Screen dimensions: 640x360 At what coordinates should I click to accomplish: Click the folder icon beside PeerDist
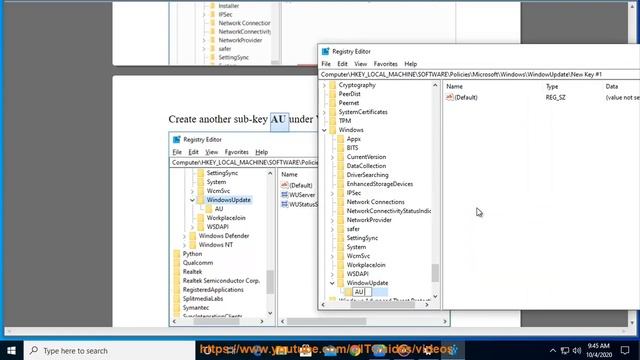click(333, 94)
